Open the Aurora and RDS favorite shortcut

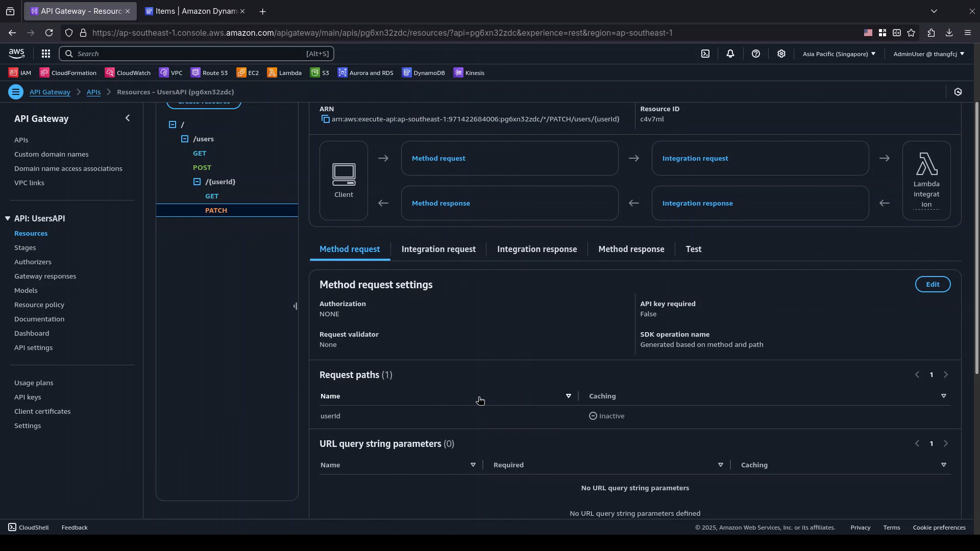pyautogui.click(x=366, y=73)
